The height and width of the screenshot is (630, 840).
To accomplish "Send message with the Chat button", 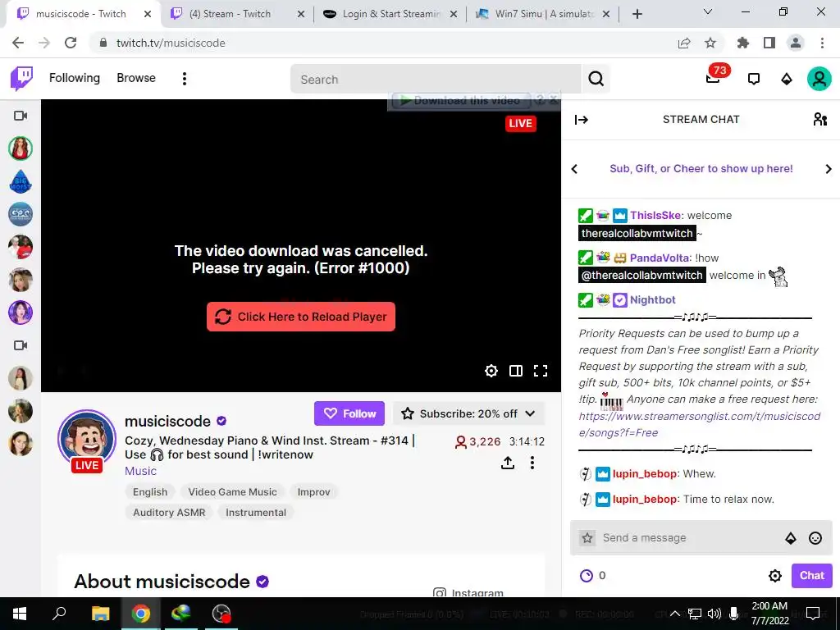I will coord(811,575).
